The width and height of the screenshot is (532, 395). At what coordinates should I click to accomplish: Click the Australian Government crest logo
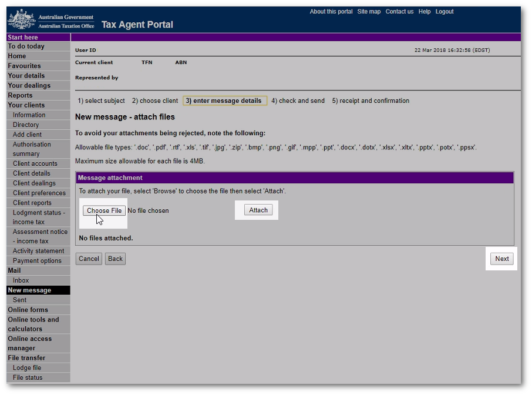21,20
